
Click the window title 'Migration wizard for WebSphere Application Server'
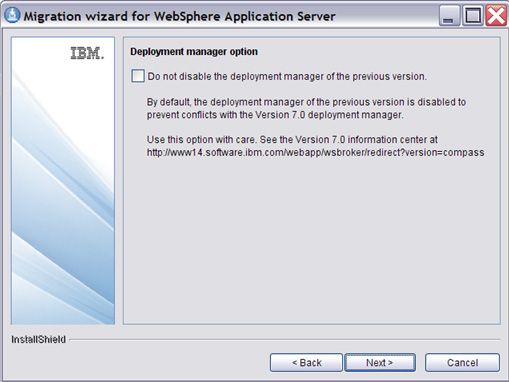coord(179,16)
